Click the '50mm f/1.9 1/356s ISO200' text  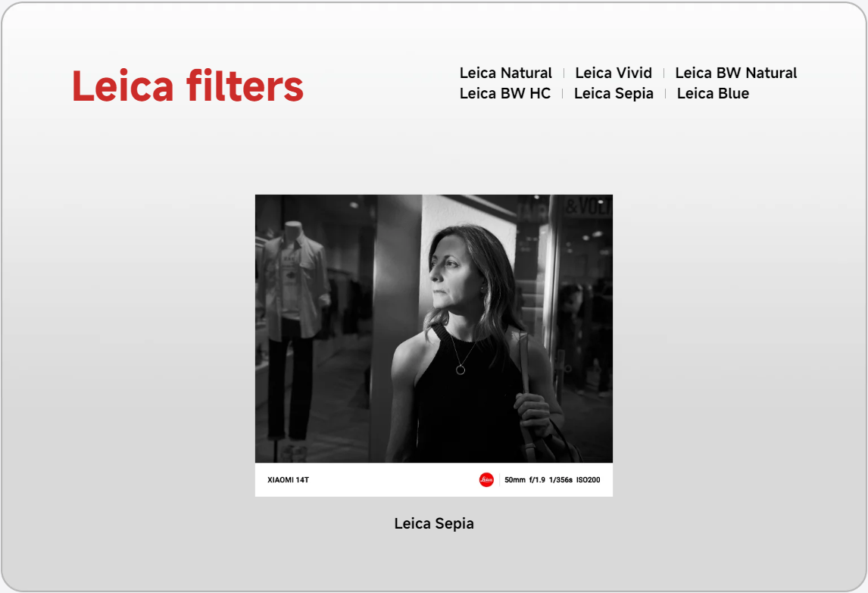552,480
